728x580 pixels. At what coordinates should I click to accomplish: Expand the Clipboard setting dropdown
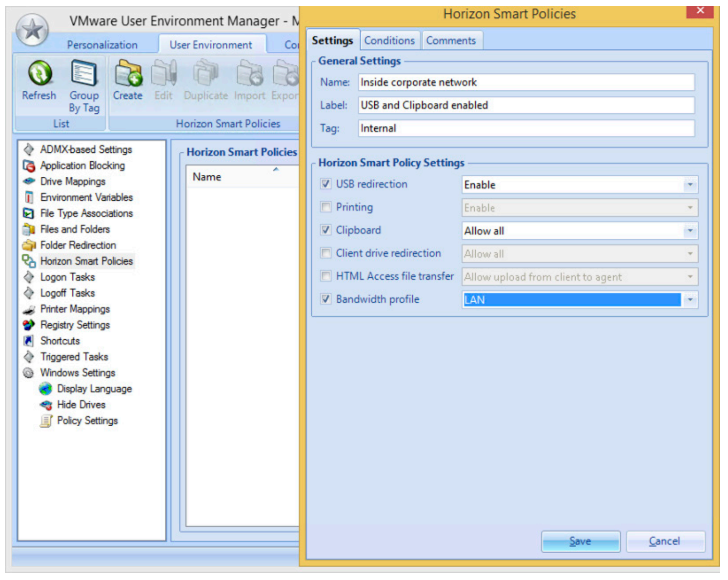coord(690,230)
